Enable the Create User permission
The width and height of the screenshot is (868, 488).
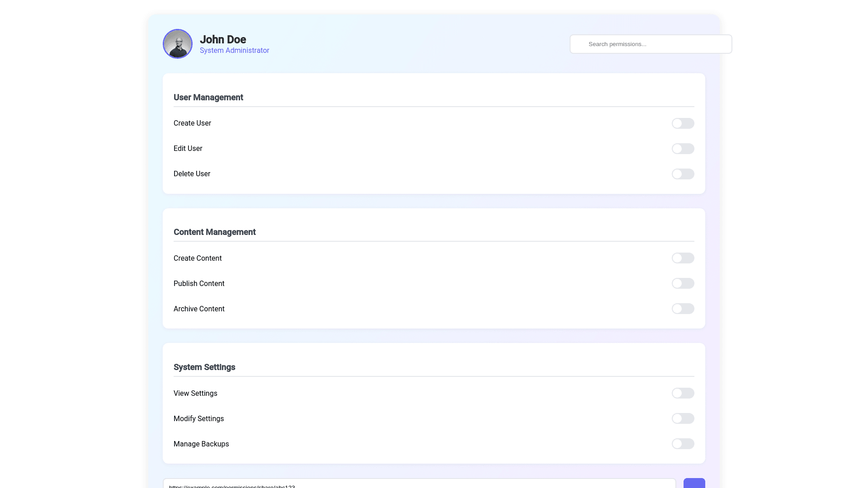[683, 123]
